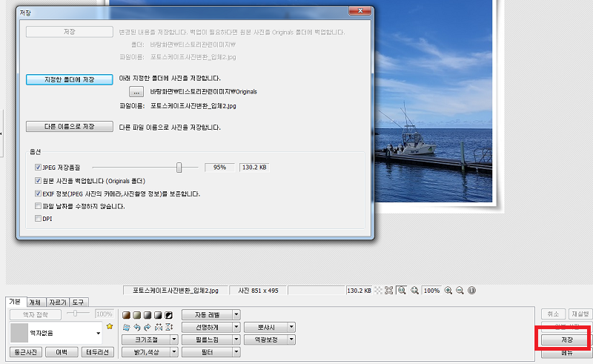
Task: Click the 자동 레벨 button
Action: (x=208, y=315)
